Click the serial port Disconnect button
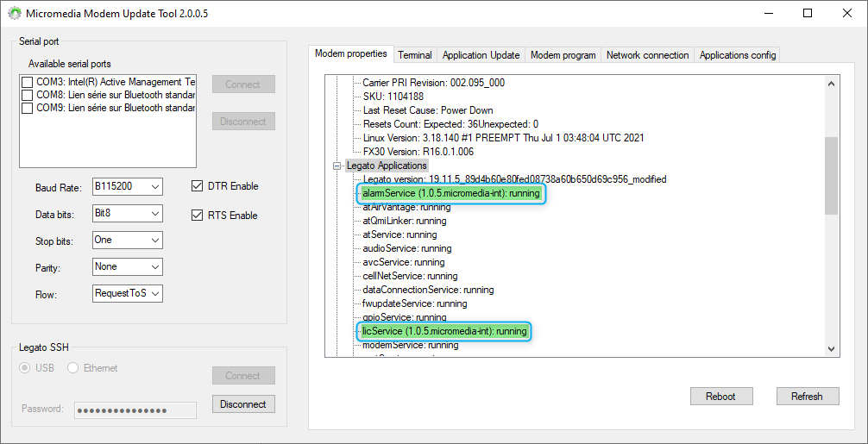868x444 pixels. click(x=243, y=122)
